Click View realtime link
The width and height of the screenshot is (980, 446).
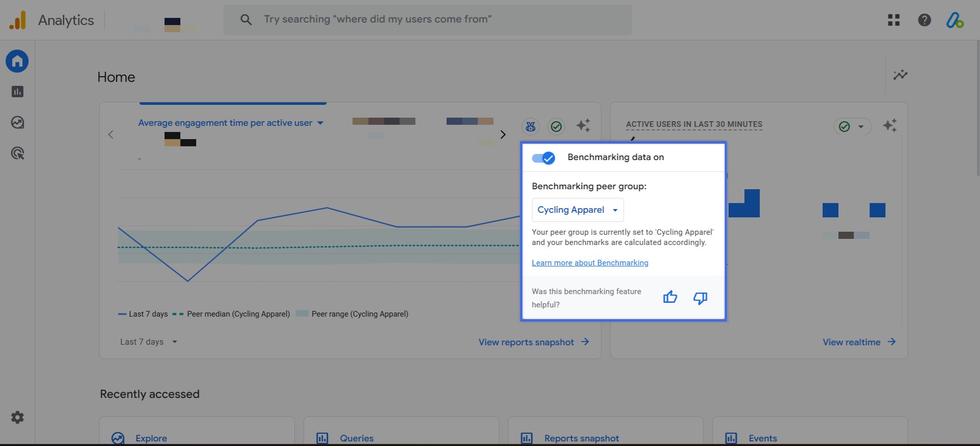point(859,342)
